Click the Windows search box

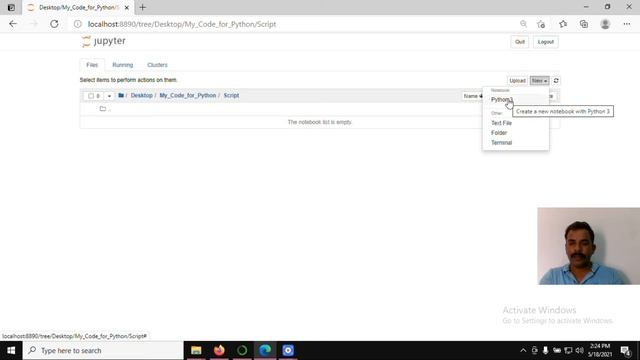coord(103,351)
